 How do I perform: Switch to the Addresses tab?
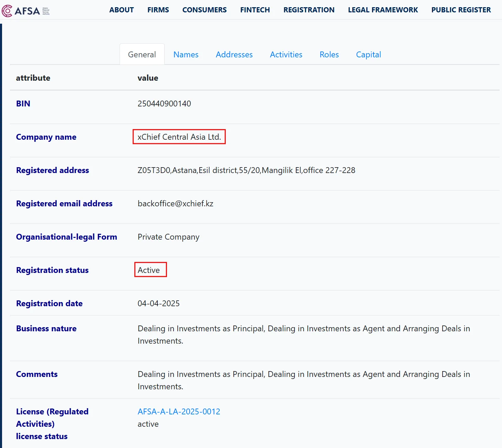(234, 55)
